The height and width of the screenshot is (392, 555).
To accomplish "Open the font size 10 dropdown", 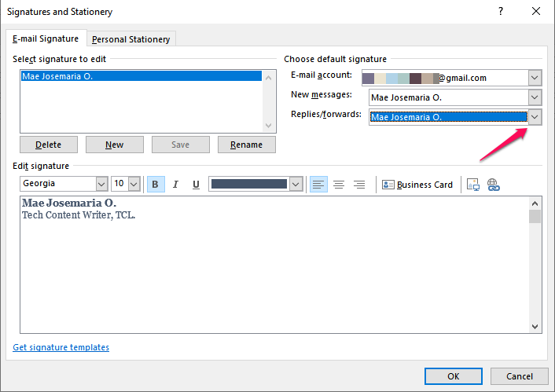I will pyautogui.click(x=134, y=184).
